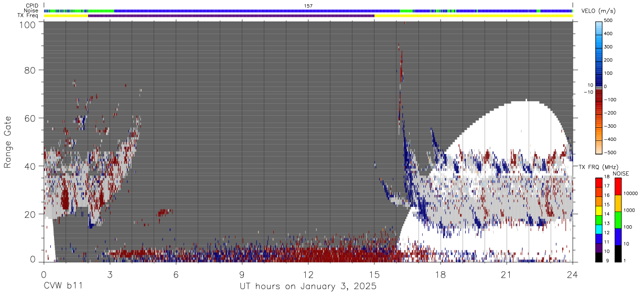Viewport: 644px width, 297px height.
Task: Click the 9 MHz tick on TX FRQ legend
Action: [x=608, y=260]
